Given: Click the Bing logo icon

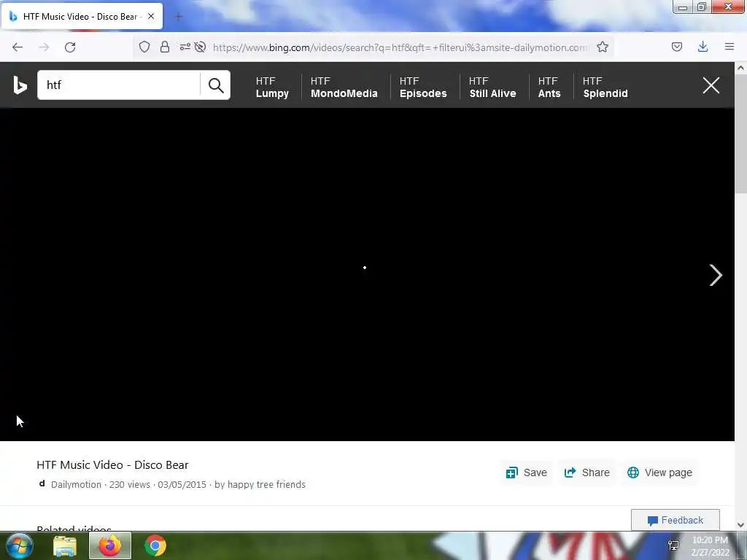Looking at the screenshot, I should [20, 85].
